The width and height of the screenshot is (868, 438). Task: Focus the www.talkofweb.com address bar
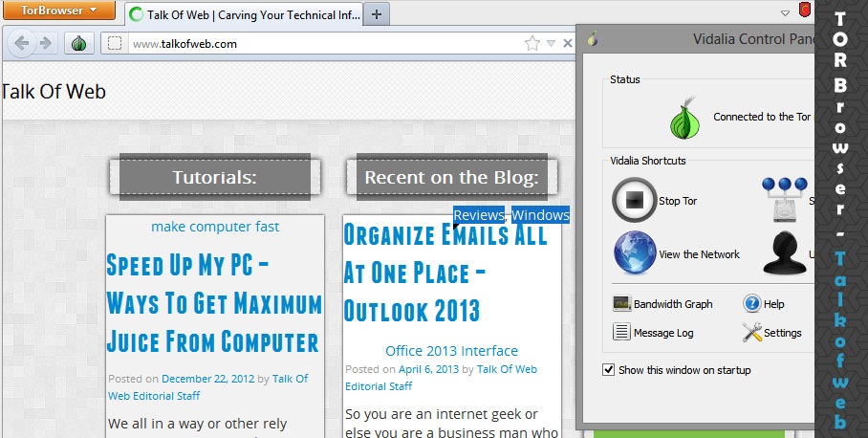(337, 44)
